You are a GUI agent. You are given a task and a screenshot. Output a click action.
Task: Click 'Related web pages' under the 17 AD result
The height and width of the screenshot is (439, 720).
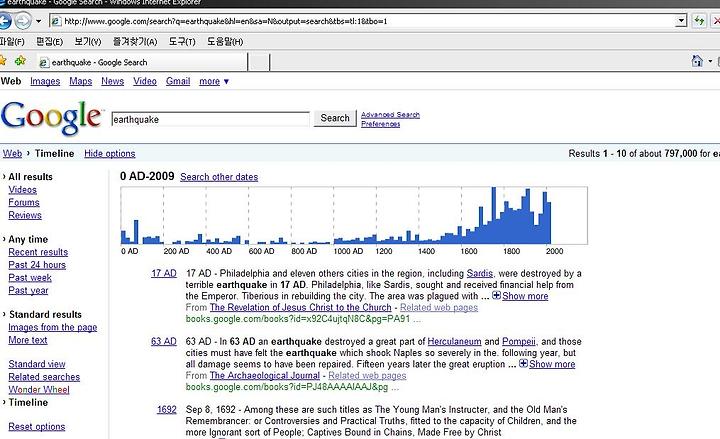439,308
